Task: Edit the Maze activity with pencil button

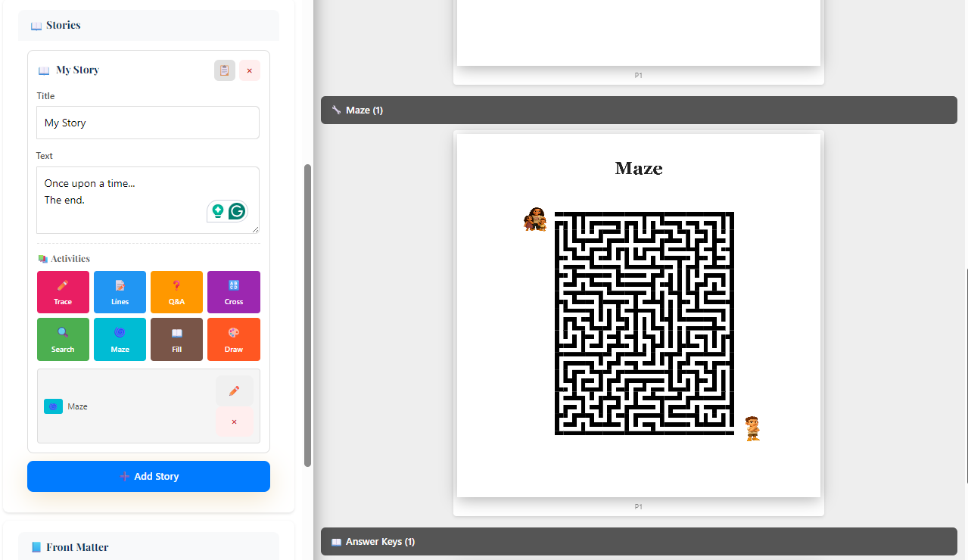Action: (x=234, y=390)
